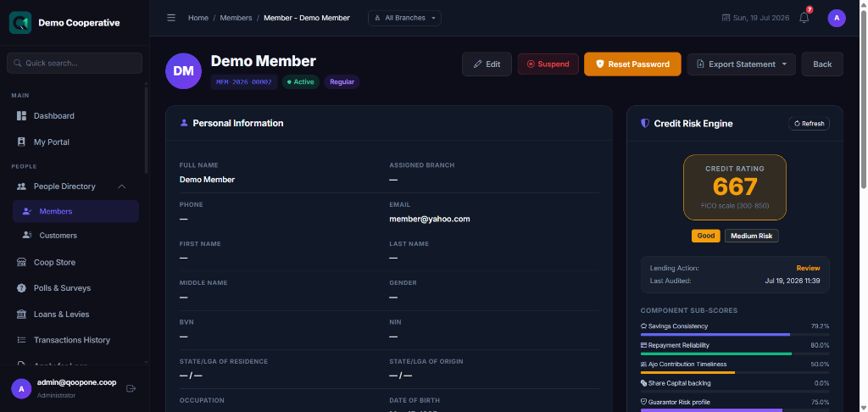The height and width of the screenshot is (412, 868).
Task: Click the Customers icon in the sidebar
Action: point(26,236)
